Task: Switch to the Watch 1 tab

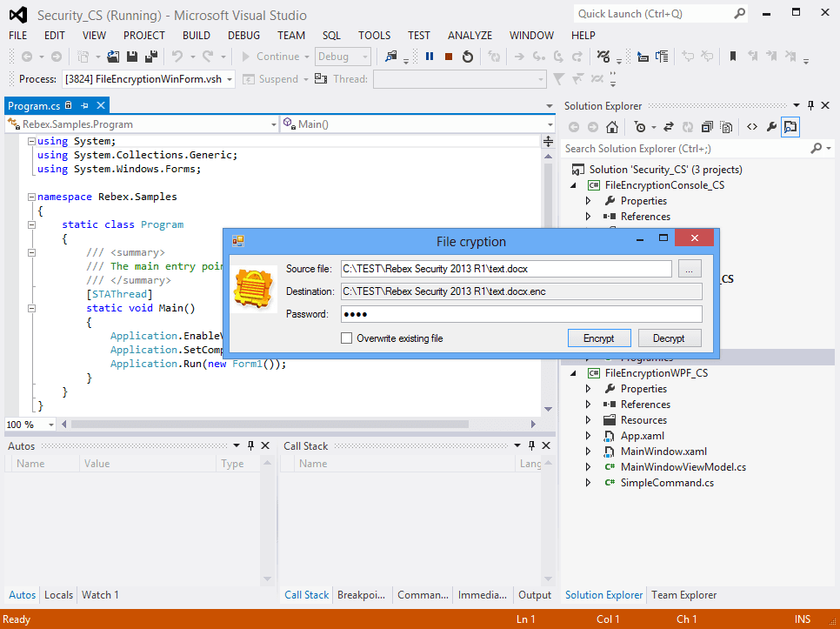Action: point(100,595)
